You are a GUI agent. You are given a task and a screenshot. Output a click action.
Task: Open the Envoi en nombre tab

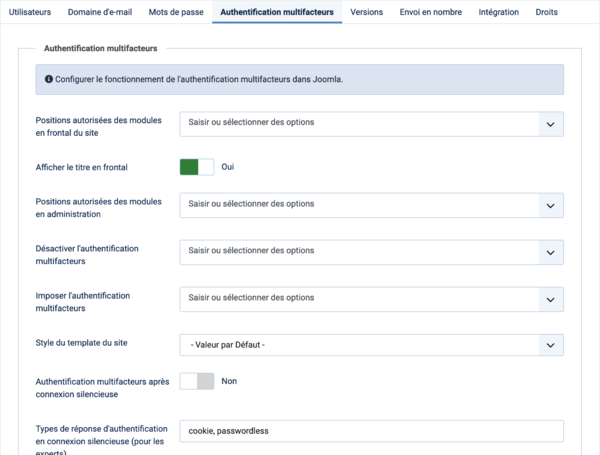pyautogui.click(x=430, y=12)
